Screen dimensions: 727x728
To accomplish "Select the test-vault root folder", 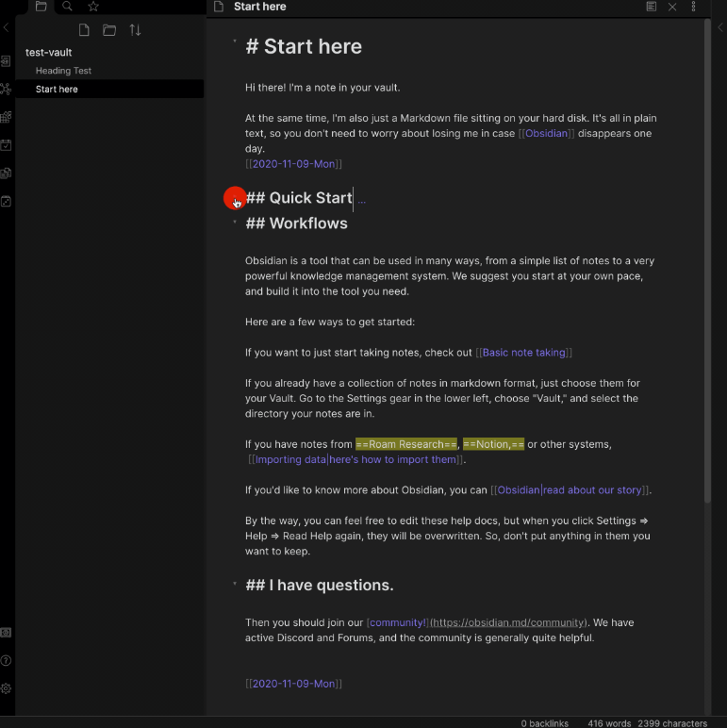I will pyautogui.click(x=48, y=53).
